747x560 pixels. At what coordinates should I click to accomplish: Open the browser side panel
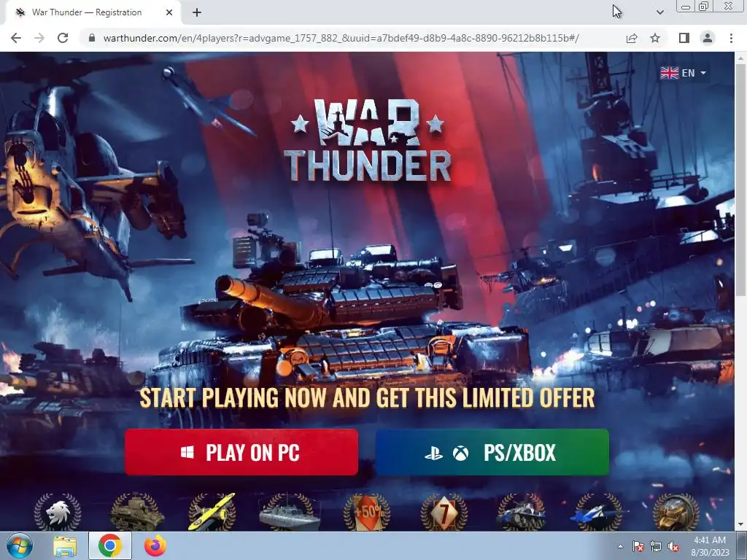tap(684, 38)
